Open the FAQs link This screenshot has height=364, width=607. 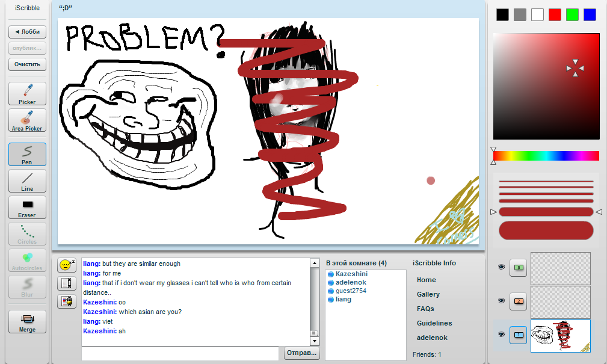tap(425, 309)
